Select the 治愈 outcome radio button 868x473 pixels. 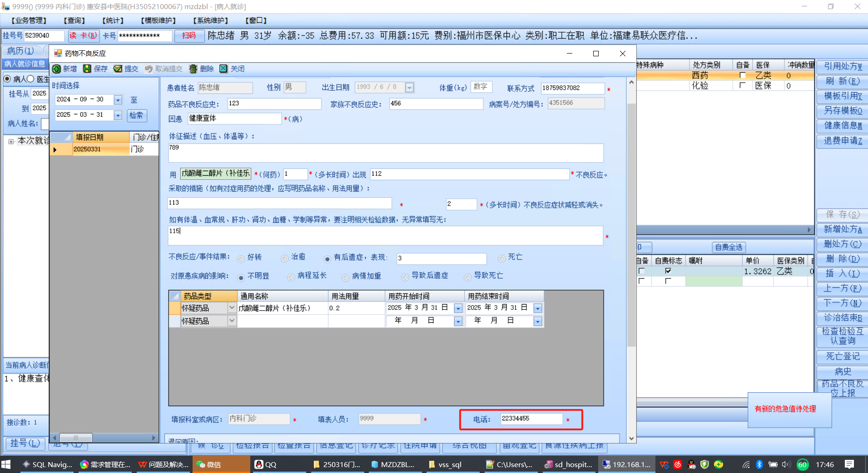click(284, 259)
